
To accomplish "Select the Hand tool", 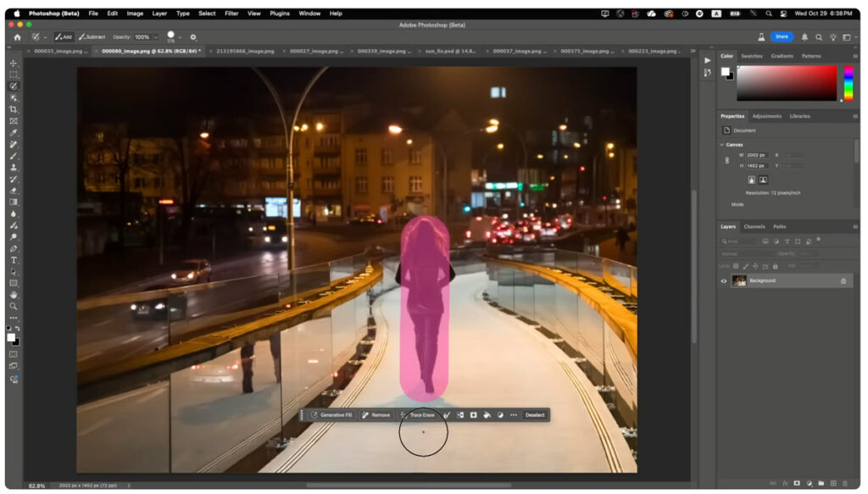I will pyautogui.click(x=14, y=295).
